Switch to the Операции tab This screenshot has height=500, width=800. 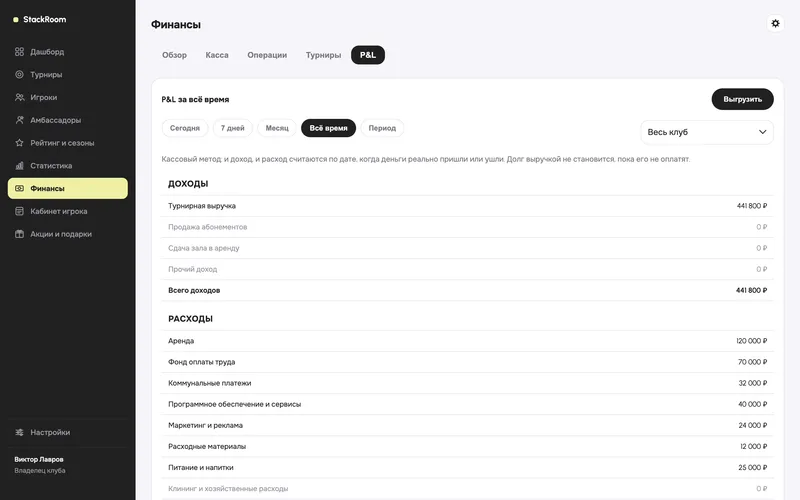tap(267, 55)
